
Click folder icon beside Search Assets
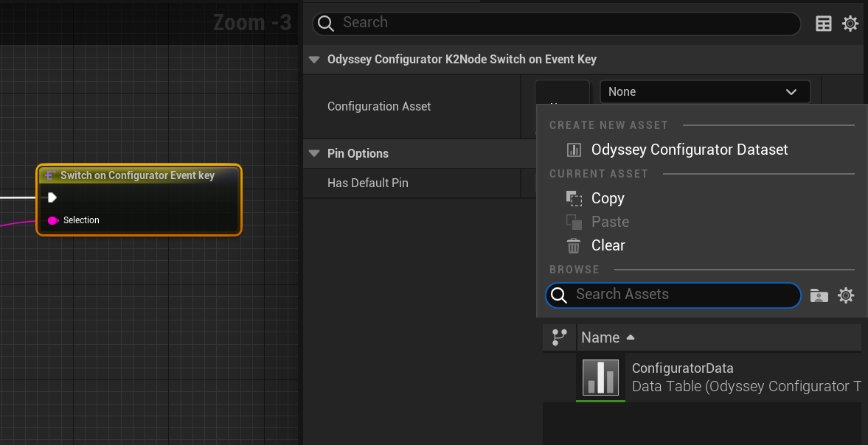[819, 295]
